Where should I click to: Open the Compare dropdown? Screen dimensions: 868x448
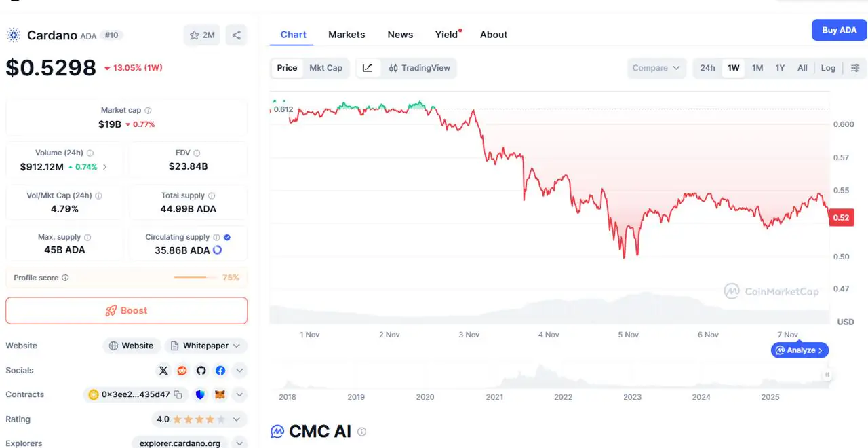click(656, 68)
